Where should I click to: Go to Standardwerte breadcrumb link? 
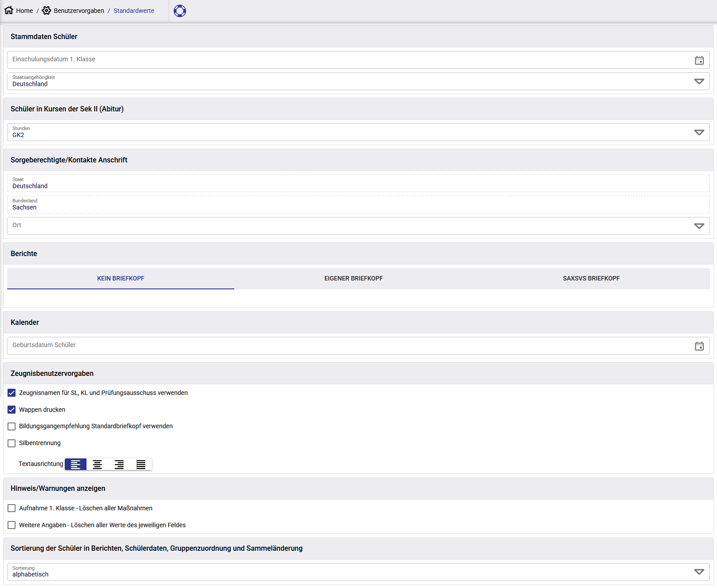point(134,11)
